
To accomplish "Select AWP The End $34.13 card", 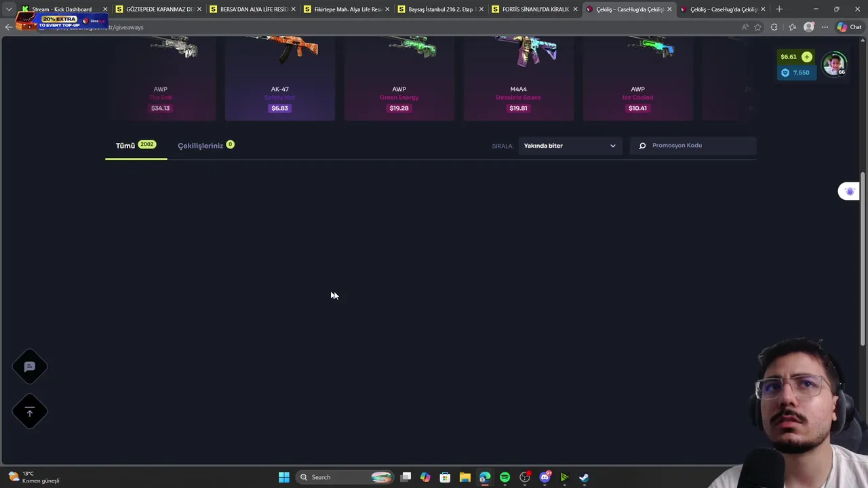I will [161, 79].
